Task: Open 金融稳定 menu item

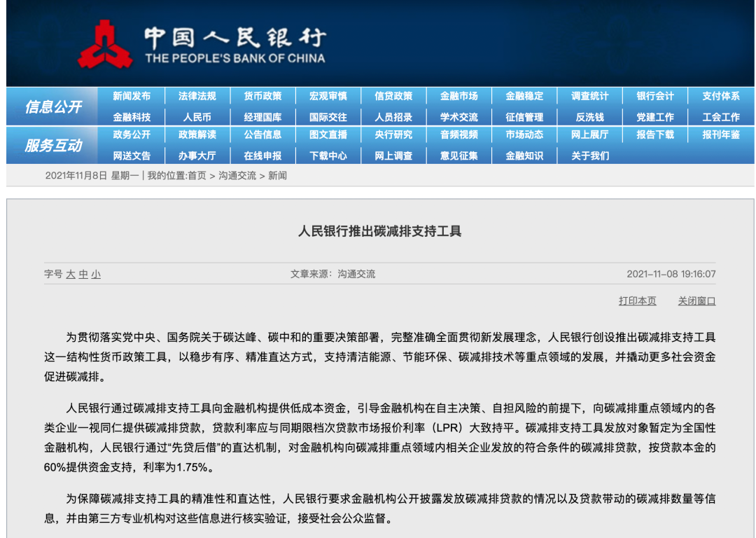Action: pos(524,96)
